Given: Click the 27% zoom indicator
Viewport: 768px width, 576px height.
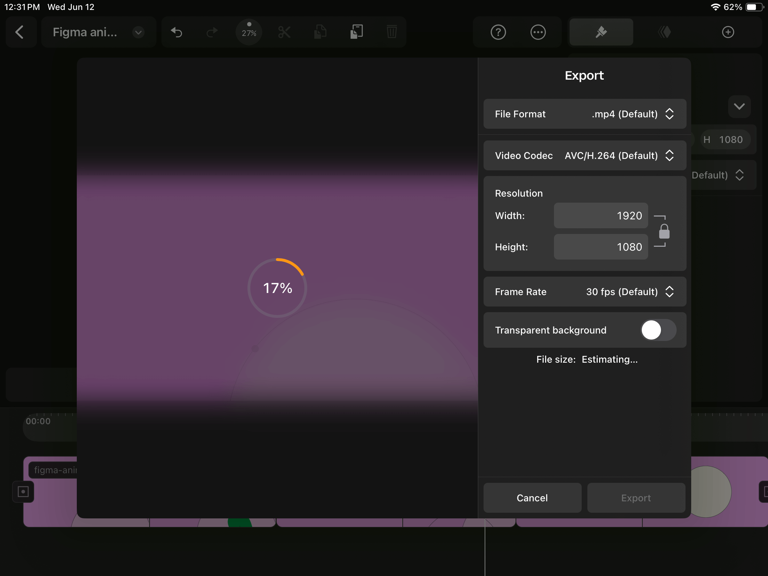Looking at the screenshot, I should 249,32.
